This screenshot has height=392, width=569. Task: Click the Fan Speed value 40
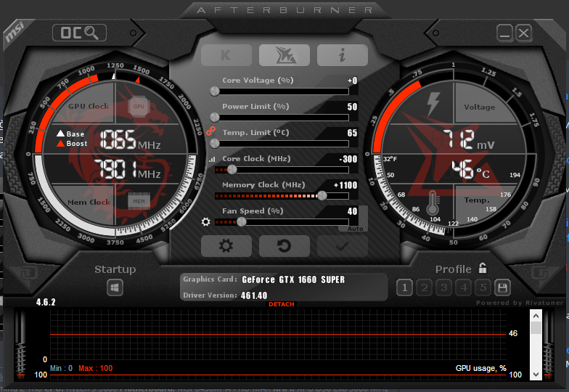pos(352,211)
